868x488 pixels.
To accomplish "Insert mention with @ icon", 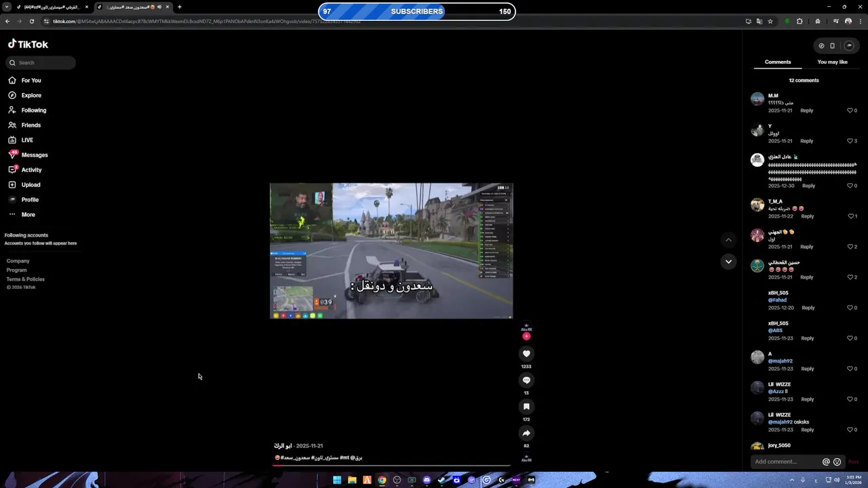I will coord(826,462).
